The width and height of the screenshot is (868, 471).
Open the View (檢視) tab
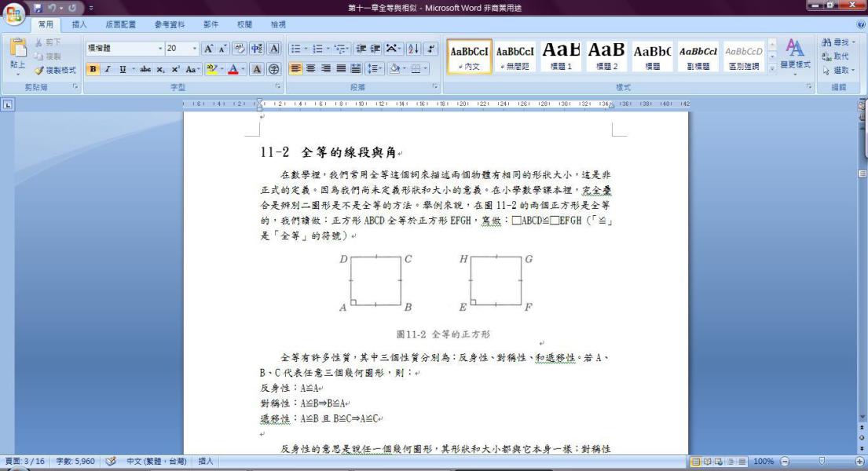tap(278, 24)
